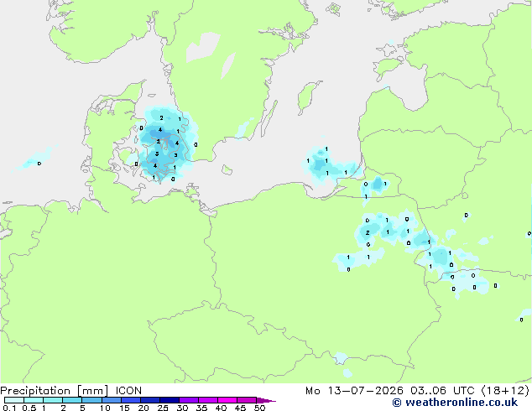Pick the 35–40 mm violet legend swatch
This screenshot has height=411, width=532.
pos(208,400)
